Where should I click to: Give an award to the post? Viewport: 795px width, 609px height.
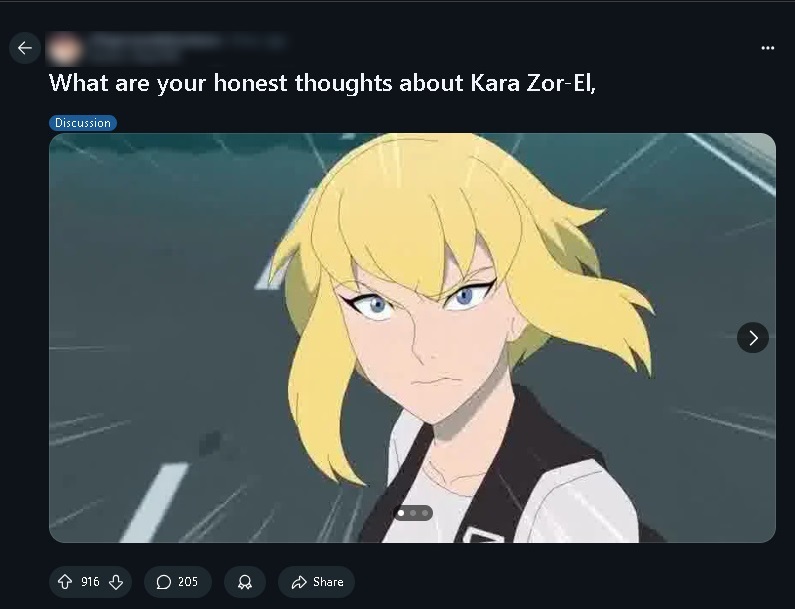[244, 582]
